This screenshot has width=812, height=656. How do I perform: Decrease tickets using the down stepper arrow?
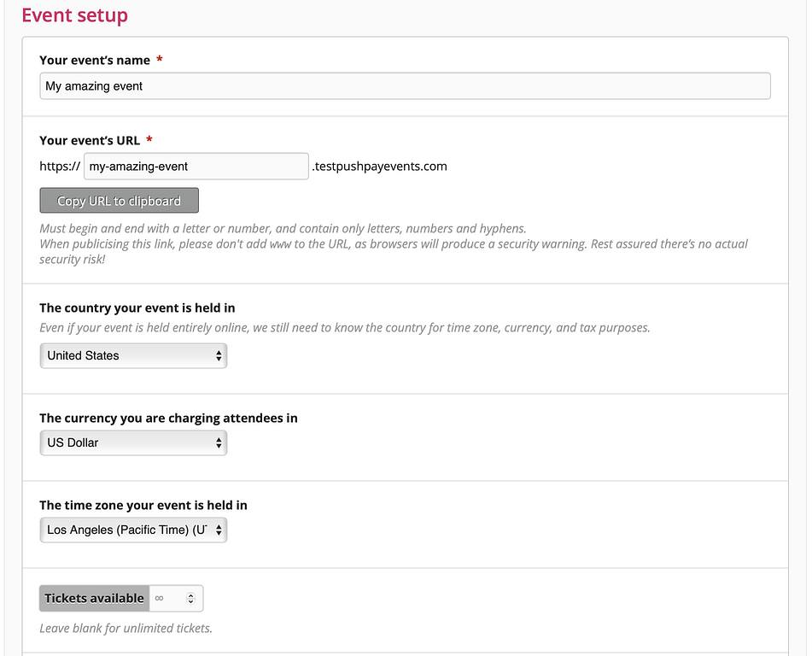[x=190, y=603]
